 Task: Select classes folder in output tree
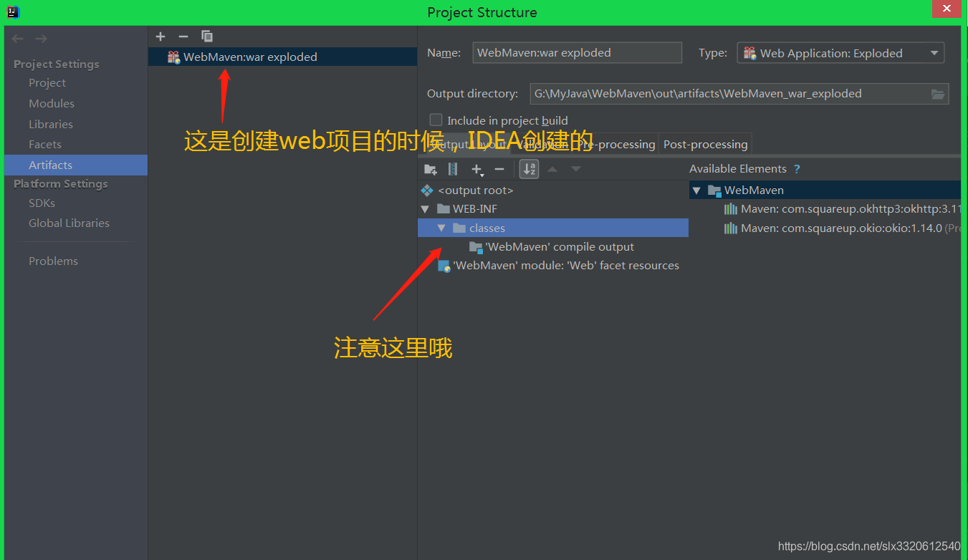pyautogui.click(x=553, y=228)
